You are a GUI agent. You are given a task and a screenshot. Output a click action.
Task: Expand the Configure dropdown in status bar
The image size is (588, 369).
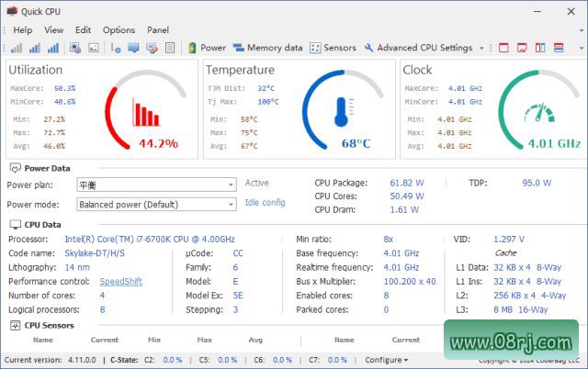click(x=387, y=360)
